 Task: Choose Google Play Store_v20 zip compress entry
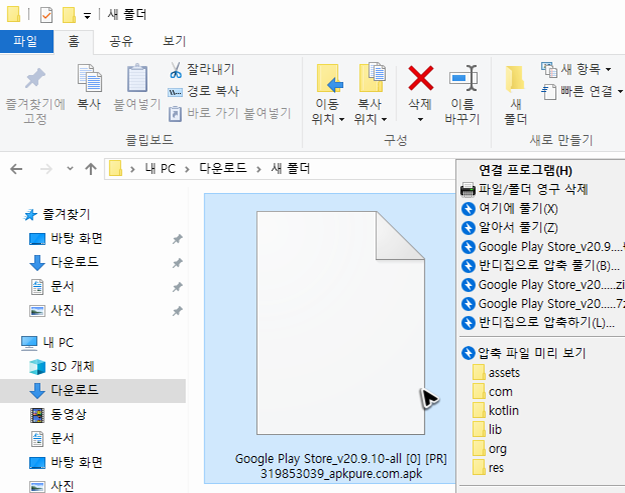(x=542, y=285)
